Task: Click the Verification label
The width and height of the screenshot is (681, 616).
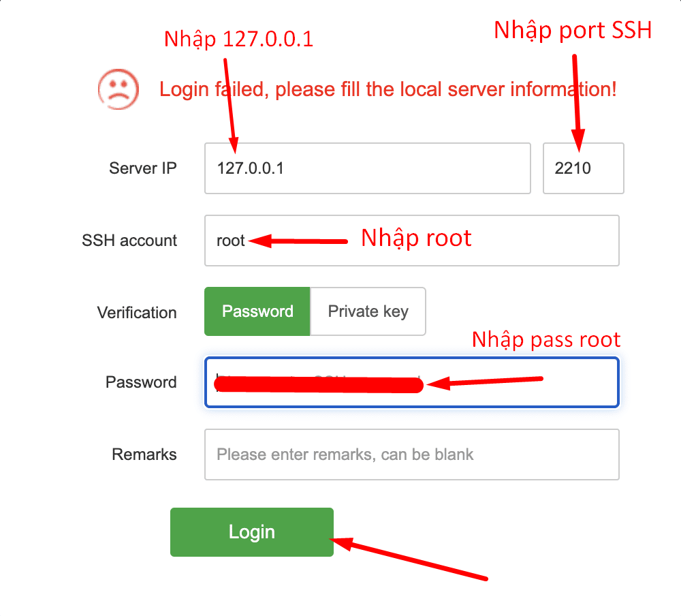Action: tap(136, 312)
